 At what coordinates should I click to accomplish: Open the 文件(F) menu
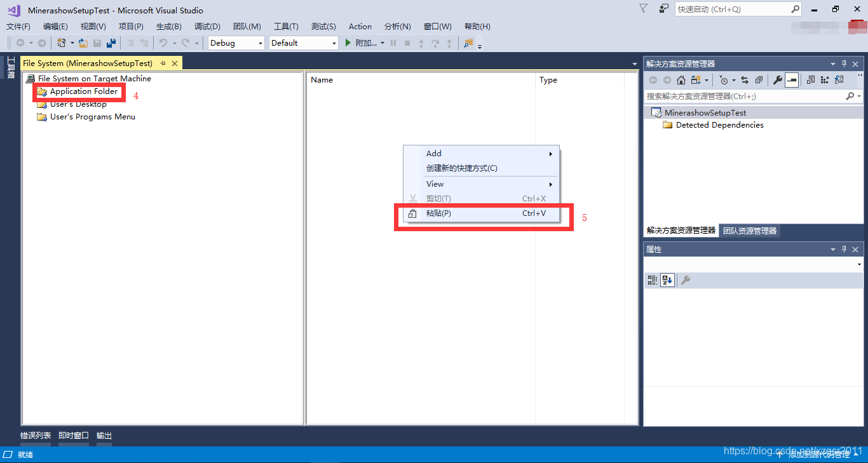tap(18, 27)
